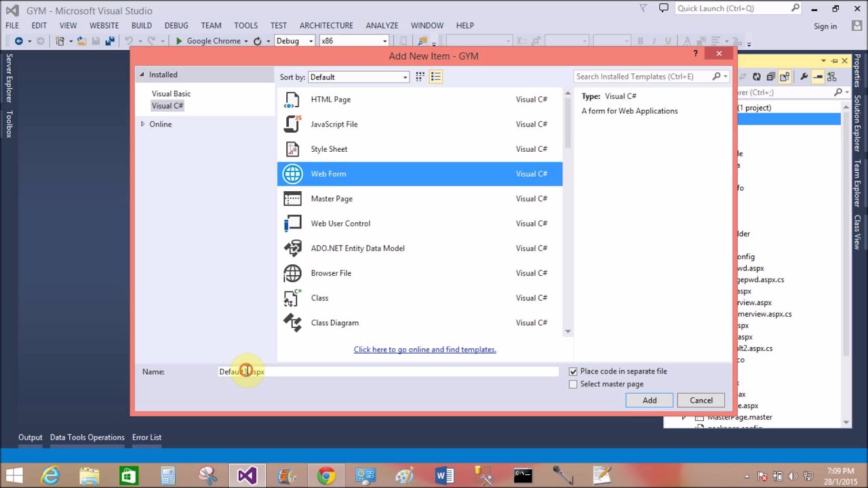This screenshot has width=868, height=488.
Task: Click the Save All toolbar icon
Action: tap(110, 41)
